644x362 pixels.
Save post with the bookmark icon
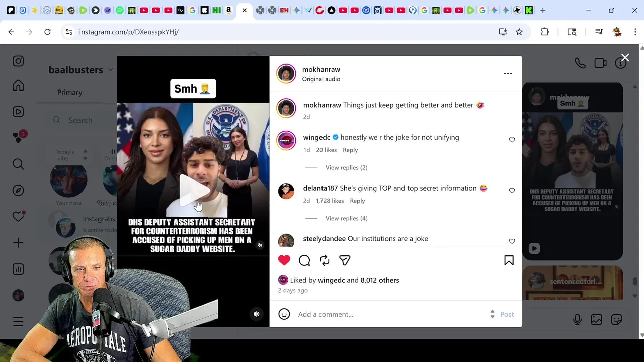point(509,260)
